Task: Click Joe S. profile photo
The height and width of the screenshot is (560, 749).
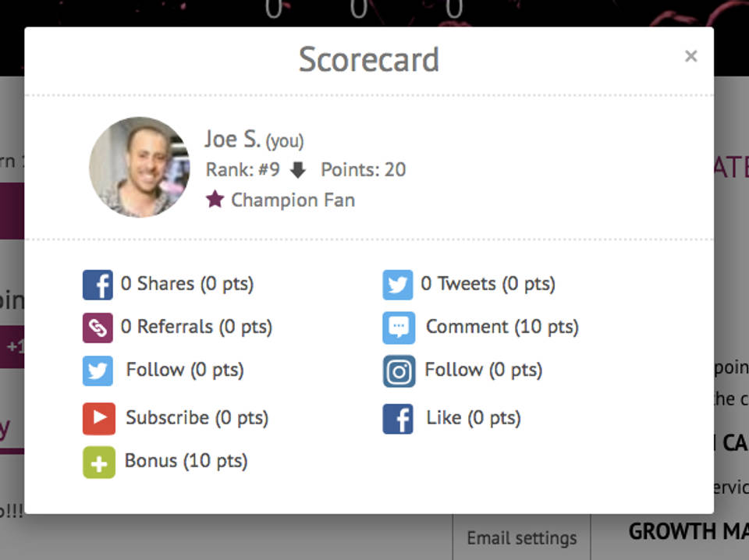Action: tap(139, 167)
